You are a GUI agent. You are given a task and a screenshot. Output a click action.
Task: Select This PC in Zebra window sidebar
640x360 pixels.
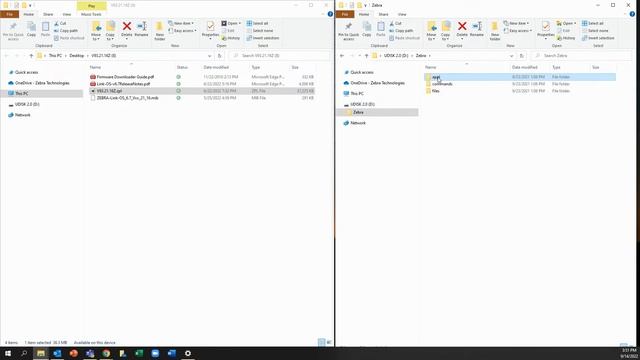point(357,93)
